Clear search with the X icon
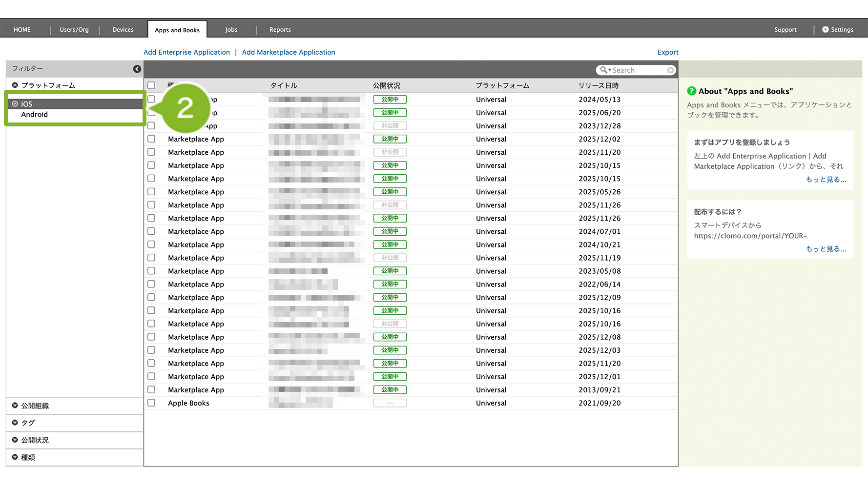Viewport: 868px width, 488px height. [670, 70]
